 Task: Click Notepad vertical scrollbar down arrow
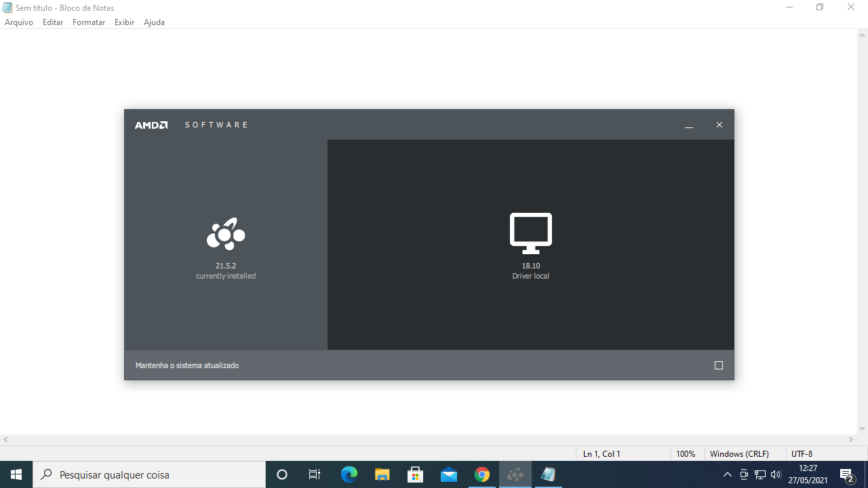click(x=863, y=428)
